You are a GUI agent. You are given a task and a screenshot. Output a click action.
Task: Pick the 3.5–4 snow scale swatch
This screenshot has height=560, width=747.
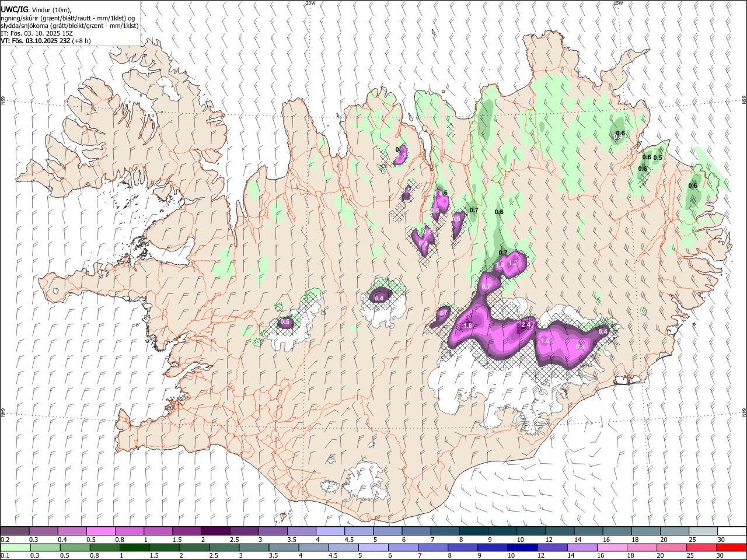(x=301, y=531)
